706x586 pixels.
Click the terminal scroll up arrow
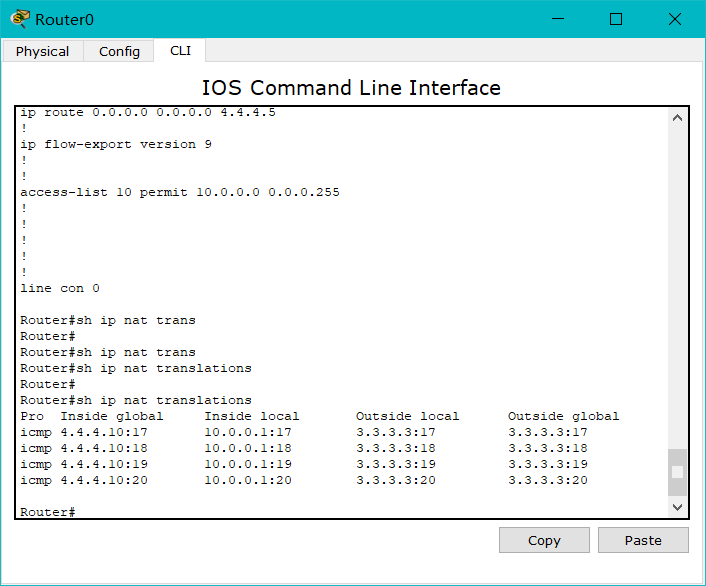coord(677,118)
